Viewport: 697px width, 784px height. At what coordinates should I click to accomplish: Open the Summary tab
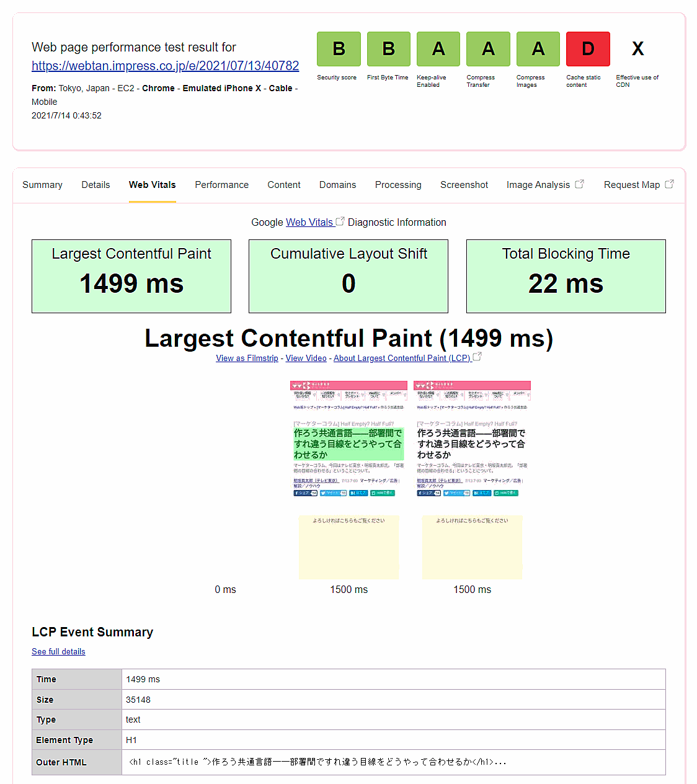pyautogui.click(x=42, y=185)
